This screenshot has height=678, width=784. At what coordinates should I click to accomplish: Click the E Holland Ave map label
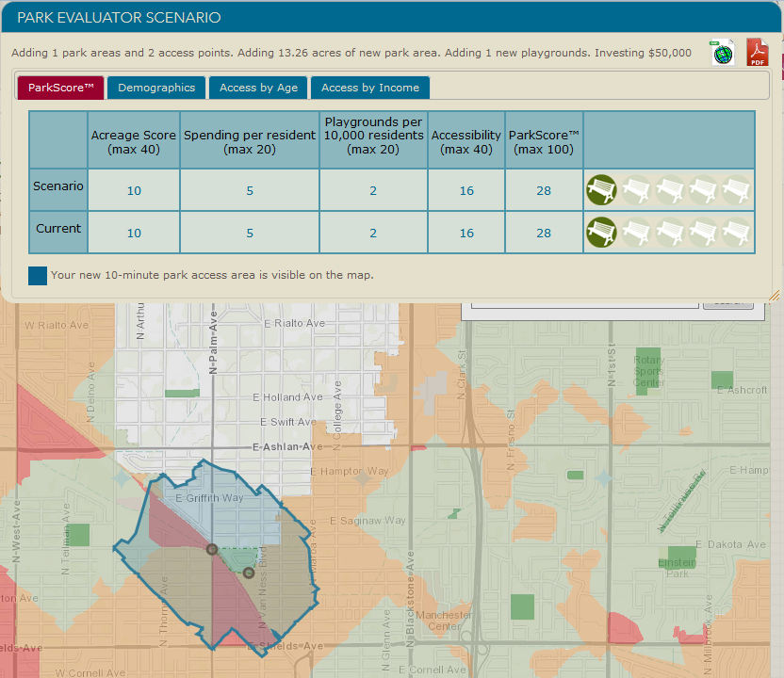pyautogui.click(x=287, y=397)
